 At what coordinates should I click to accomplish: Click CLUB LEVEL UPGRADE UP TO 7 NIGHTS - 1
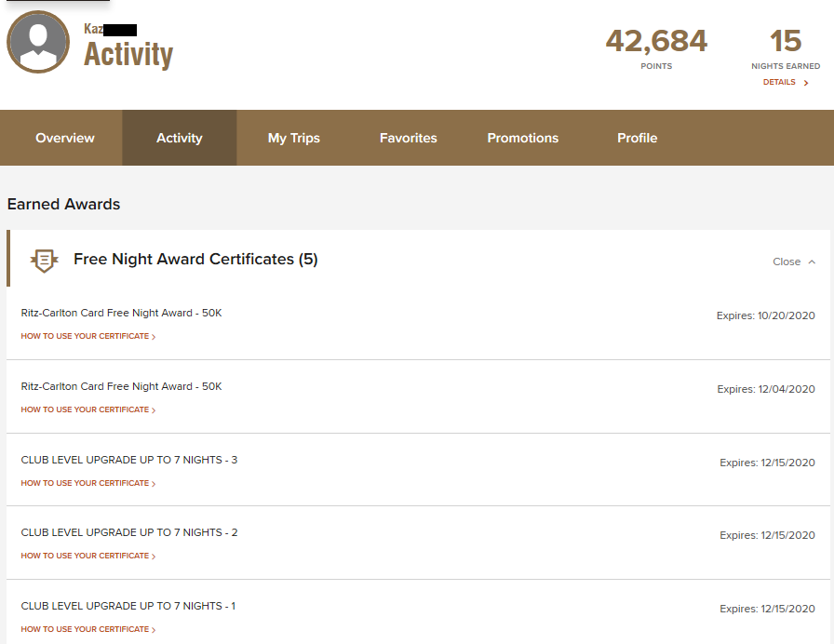[128, 606]
